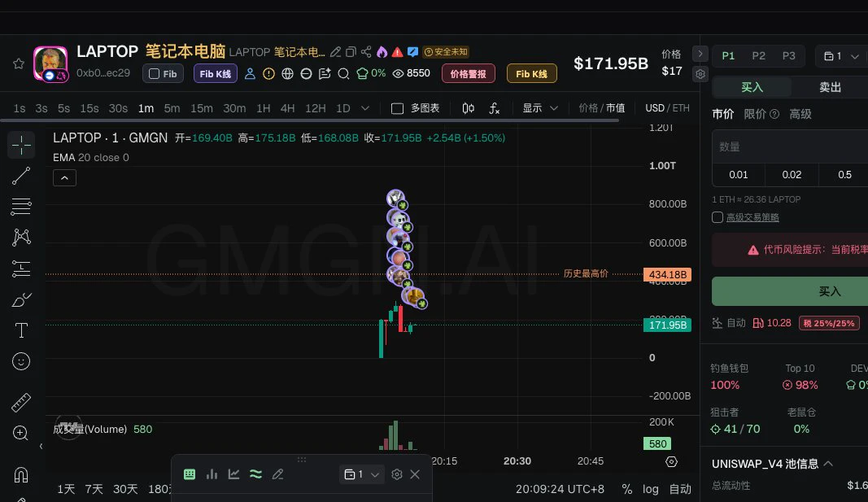Select the zoom in magnifier tool
The width and height of the screenshot is (868, 502).
[x=21, y=434]
